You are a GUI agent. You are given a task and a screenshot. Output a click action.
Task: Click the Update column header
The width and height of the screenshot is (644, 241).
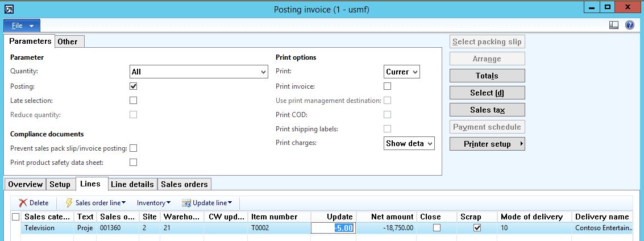[x=334, y=217]
